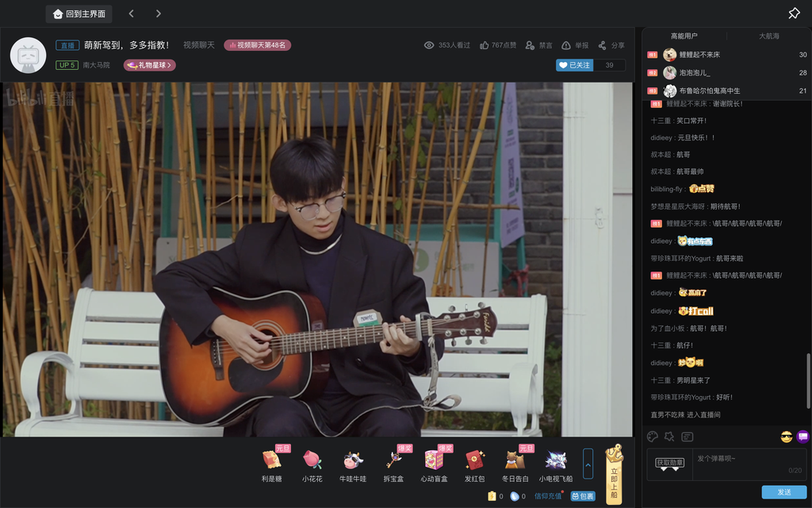This screenshot has width=812, height=508.
Task: Switch to the 高能用户 tab
Action: point(684,36)
